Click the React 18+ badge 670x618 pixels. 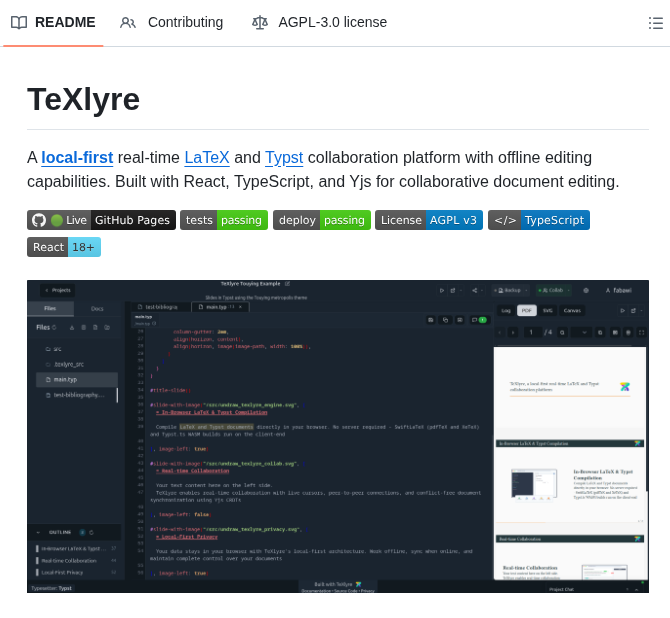coord(64,247)
